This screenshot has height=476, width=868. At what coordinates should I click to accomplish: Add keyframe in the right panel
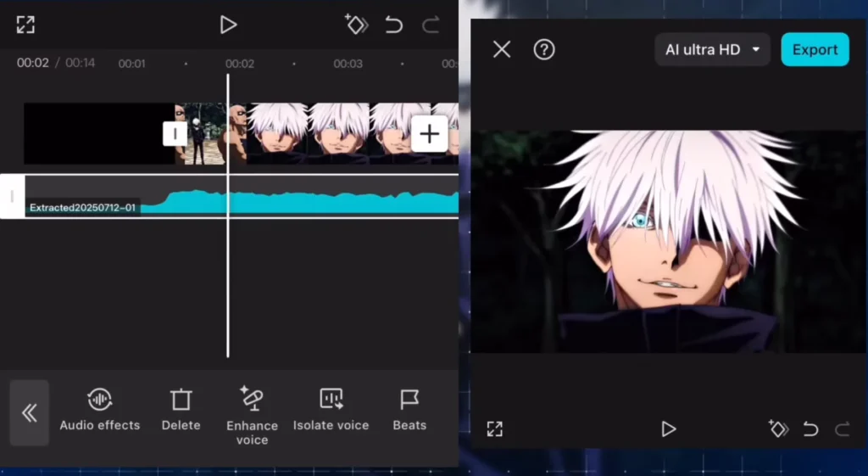[778, 428]
